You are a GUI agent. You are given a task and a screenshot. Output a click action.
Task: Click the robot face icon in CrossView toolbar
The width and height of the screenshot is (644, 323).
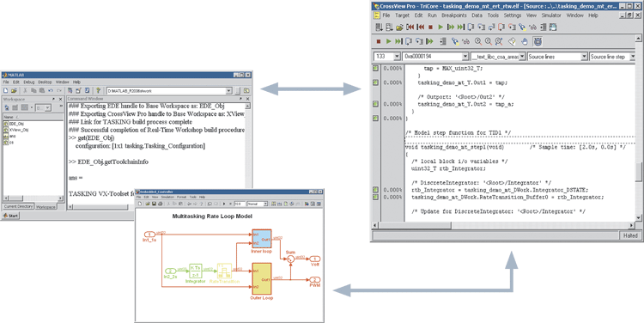(538, 41)
